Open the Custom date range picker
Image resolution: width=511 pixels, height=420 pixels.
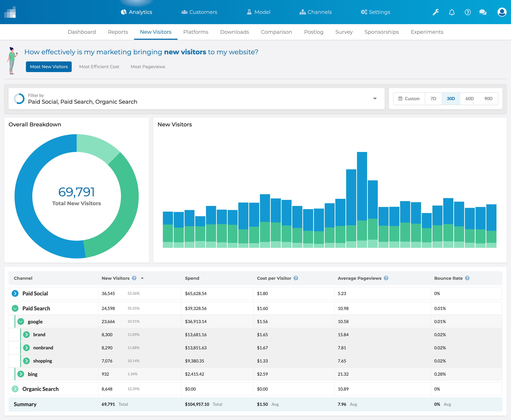point(409,99)
